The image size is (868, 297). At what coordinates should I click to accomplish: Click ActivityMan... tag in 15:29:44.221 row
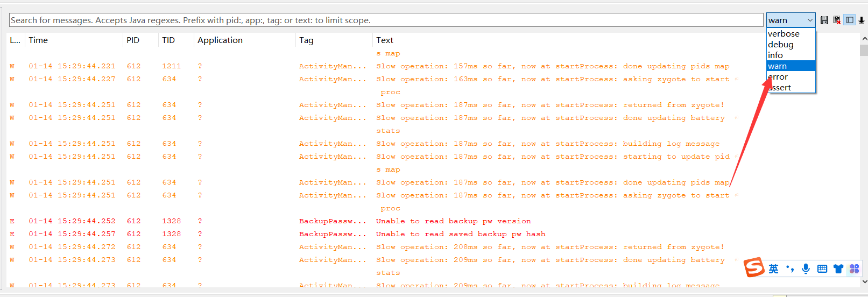(x=333, y=66)
